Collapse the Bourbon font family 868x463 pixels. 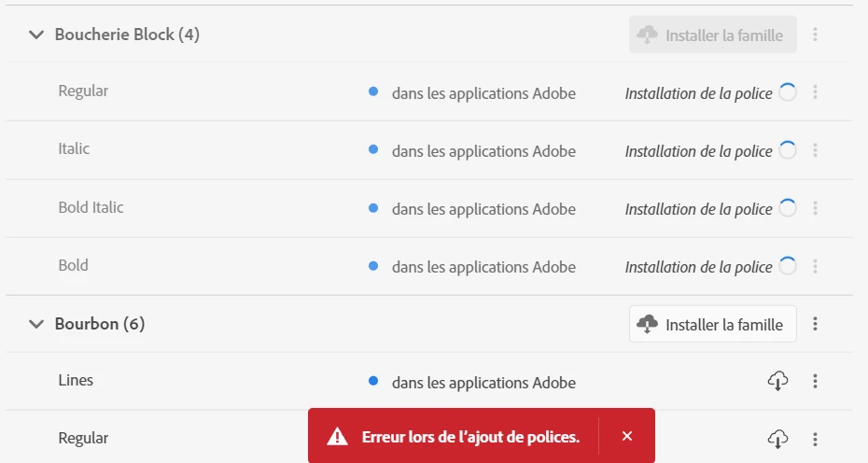(36, 324)
